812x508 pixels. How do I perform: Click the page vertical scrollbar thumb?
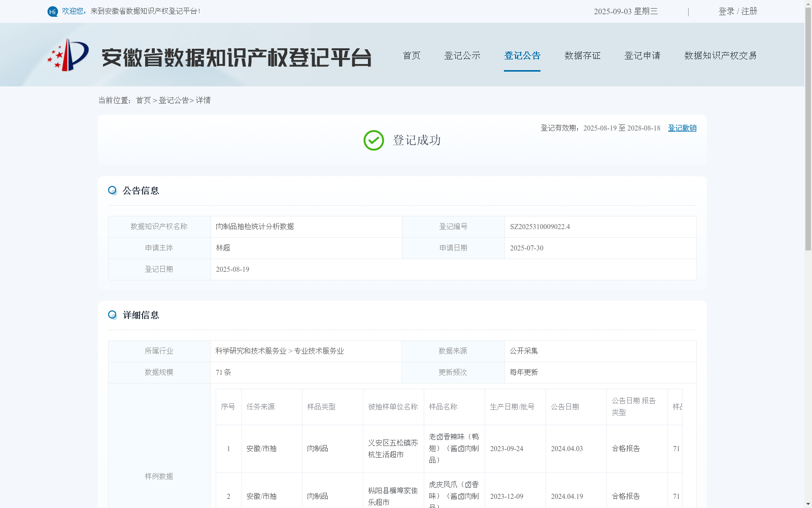[x=808, y=129]
